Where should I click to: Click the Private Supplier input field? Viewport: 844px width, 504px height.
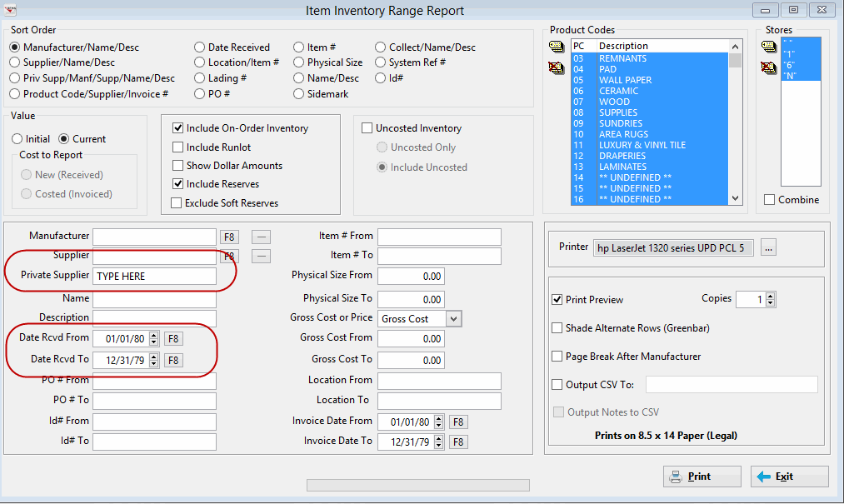(154, 277)
